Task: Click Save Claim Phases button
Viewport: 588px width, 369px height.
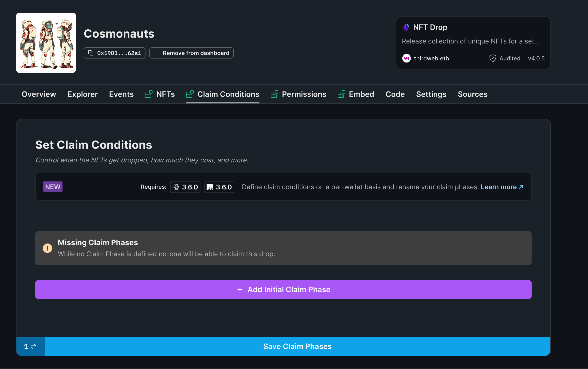Action: [x=297, y=346]
